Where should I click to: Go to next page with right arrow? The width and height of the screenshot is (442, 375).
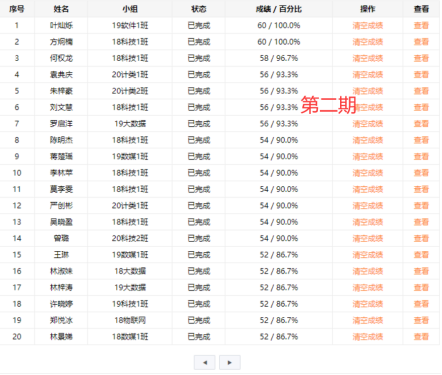(x=230, y=362)
